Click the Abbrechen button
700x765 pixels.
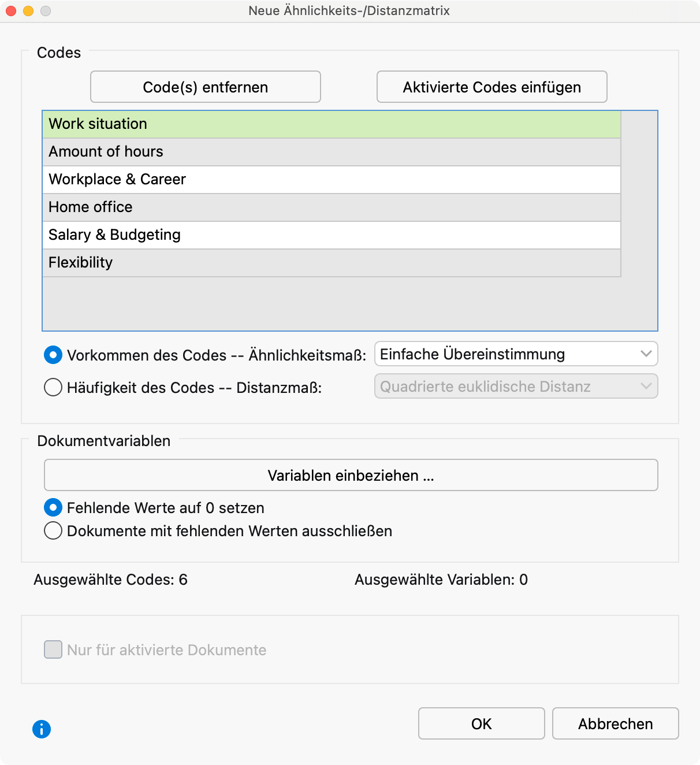616,723
